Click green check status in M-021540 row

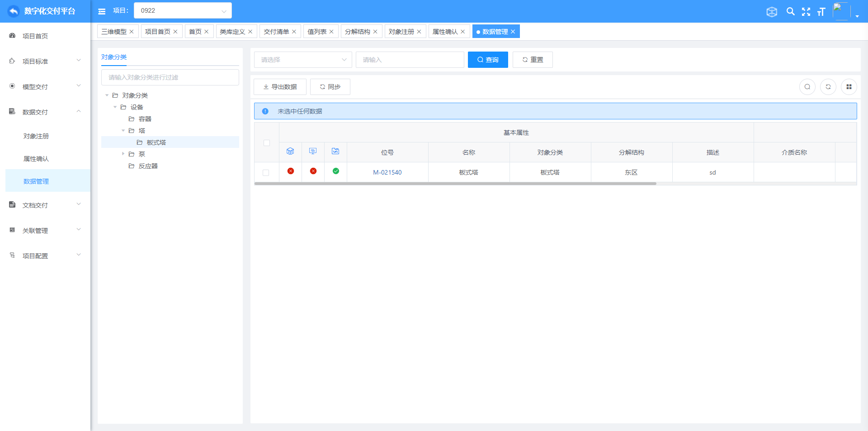coord(336,171)
